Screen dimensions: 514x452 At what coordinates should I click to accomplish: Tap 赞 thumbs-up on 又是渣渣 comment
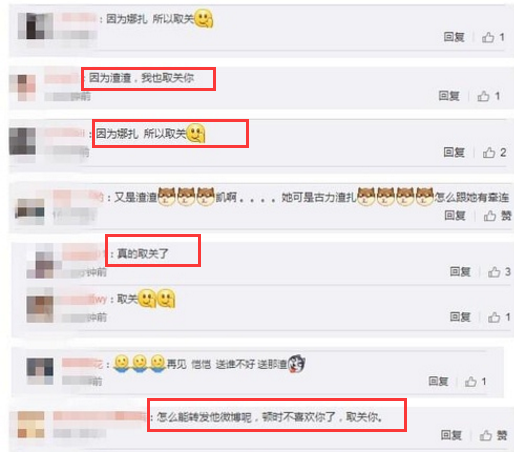click(490, 216)
